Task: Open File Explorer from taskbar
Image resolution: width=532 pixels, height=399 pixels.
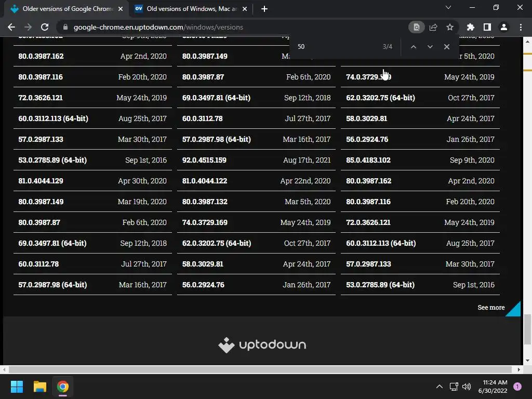Action: [x=39, y=387]
